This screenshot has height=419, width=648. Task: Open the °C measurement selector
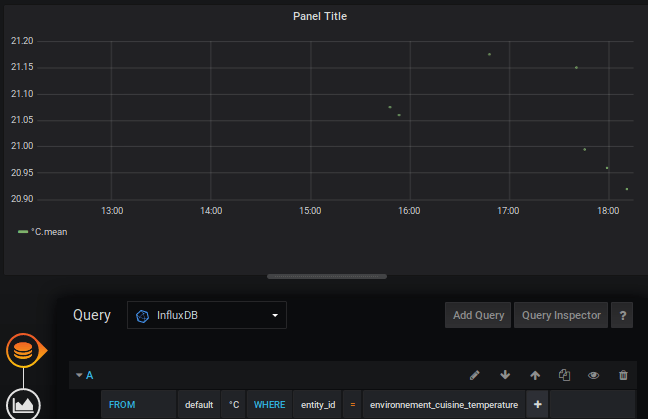[x=234, y=404]
